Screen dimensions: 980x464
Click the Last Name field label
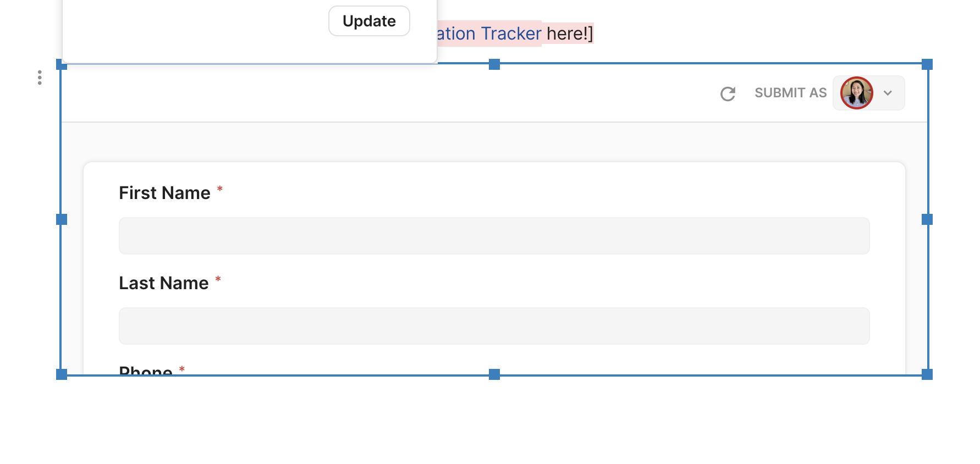(164, 283)
